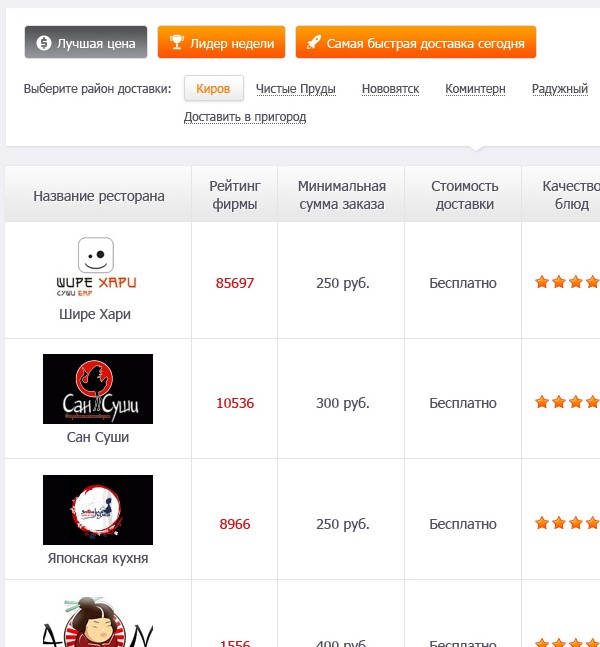The image size is (600, 647).
Task: Select the Коминтерн district
Action: [x=475, y=89]
